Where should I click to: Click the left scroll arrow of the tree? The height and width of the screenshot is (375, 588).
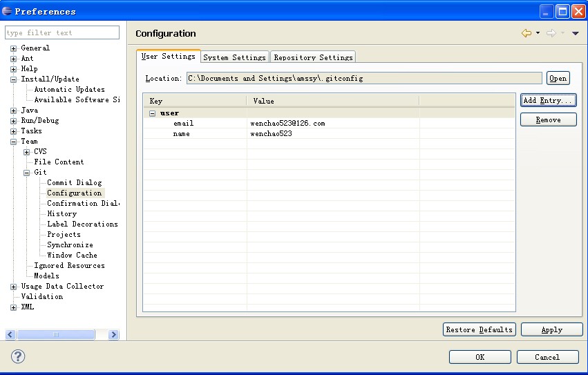[10, 334]
